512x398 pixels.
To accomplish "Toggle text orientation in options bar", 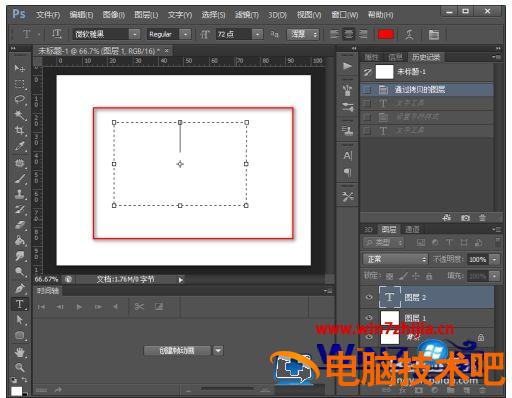I will 56,34.
